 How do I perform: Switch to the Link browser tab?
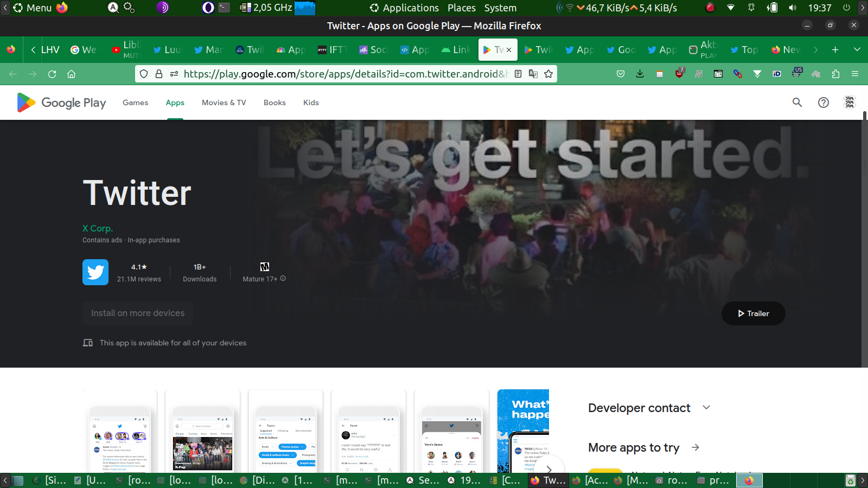(x=456, y=50)
